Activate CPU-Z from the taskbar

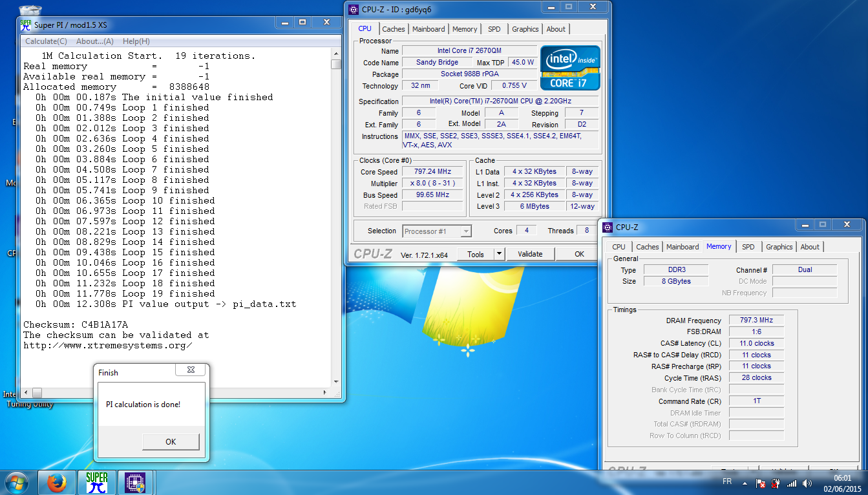pyautogui.click(x=134, y=483)
